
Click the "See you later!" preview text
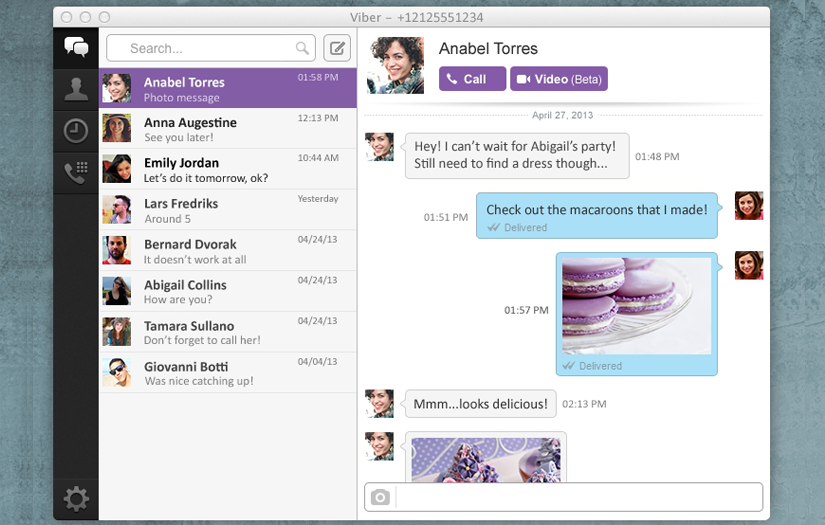click(179, 137)
